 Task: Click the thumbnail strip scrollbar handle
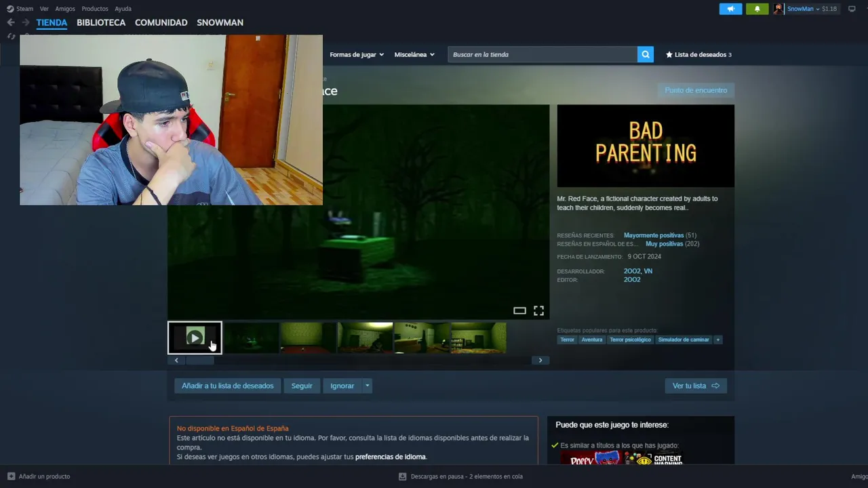(x=200, y=361)
